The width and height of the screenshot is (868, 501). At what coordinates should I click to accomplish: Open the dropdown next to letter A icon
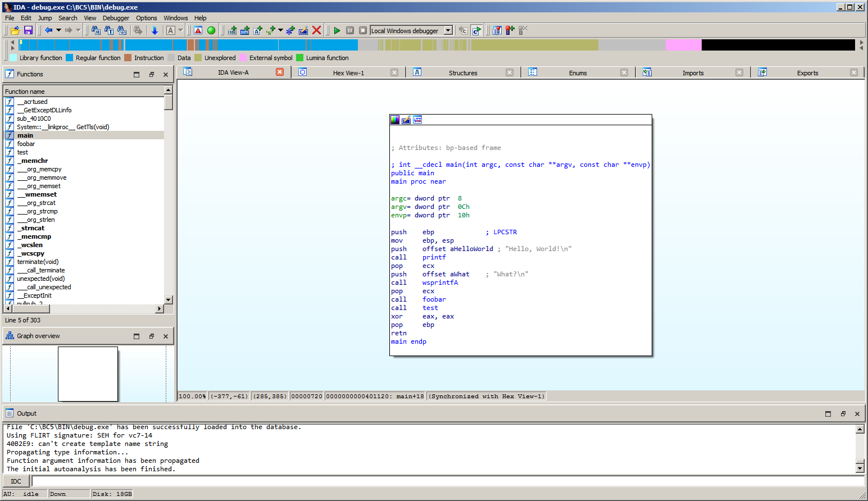tap(180, 30)
